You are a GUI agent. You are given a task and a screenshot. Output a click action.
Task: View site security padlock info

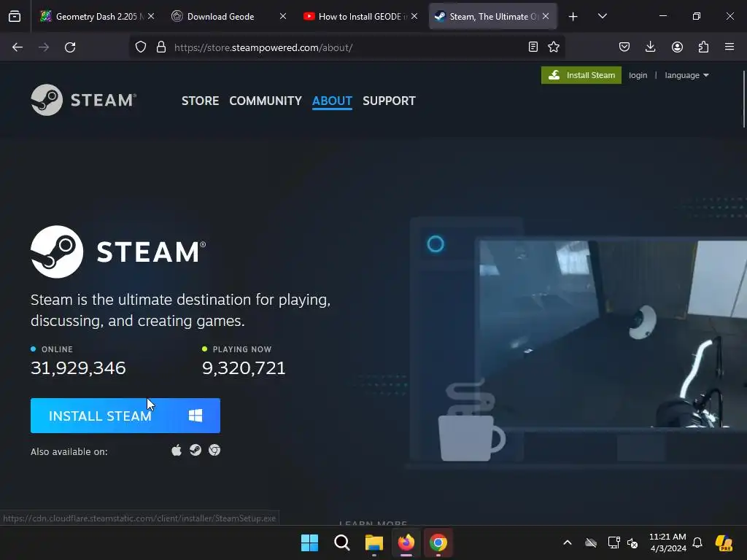(161, 47)
